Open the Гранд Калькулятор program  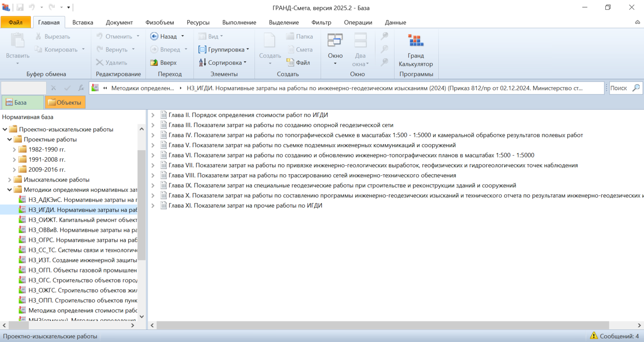416,41
